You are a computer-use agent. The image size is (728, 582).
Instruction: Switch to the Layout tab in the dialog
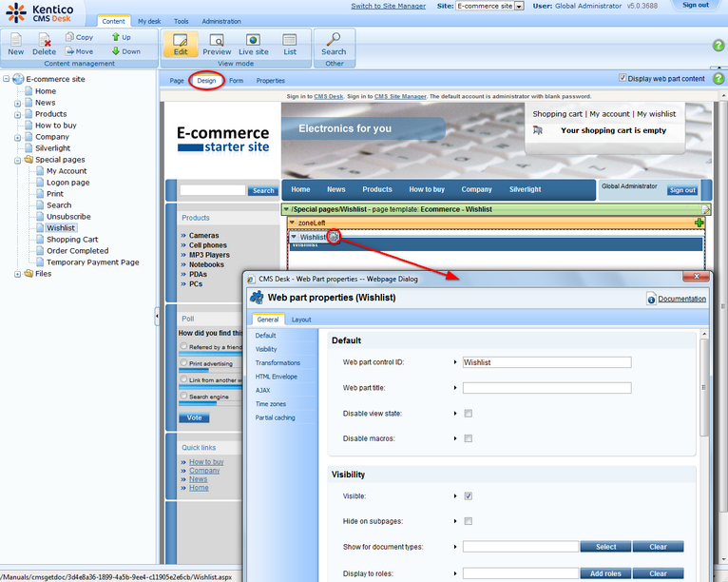coord(301,320)
